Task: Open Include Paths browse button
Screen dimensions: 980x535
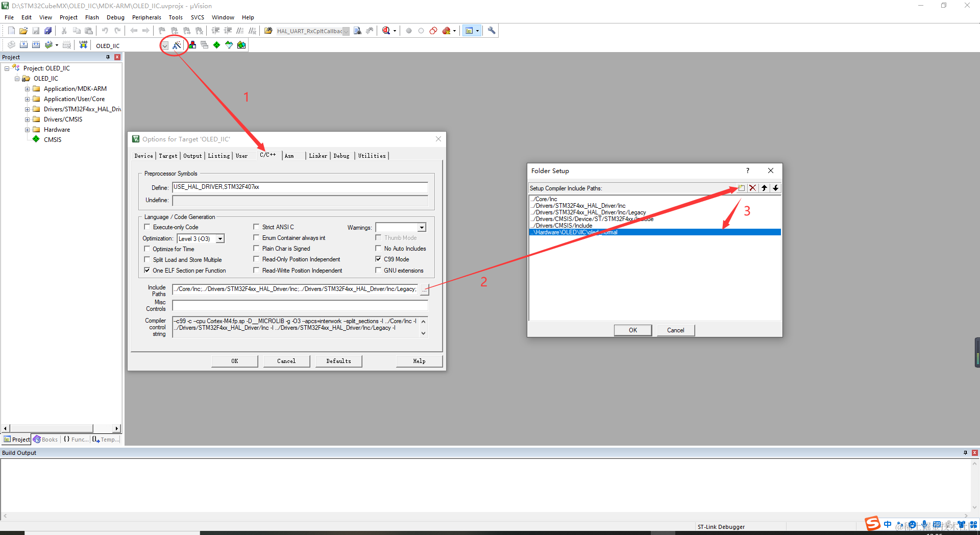Action: click(424, 289)
